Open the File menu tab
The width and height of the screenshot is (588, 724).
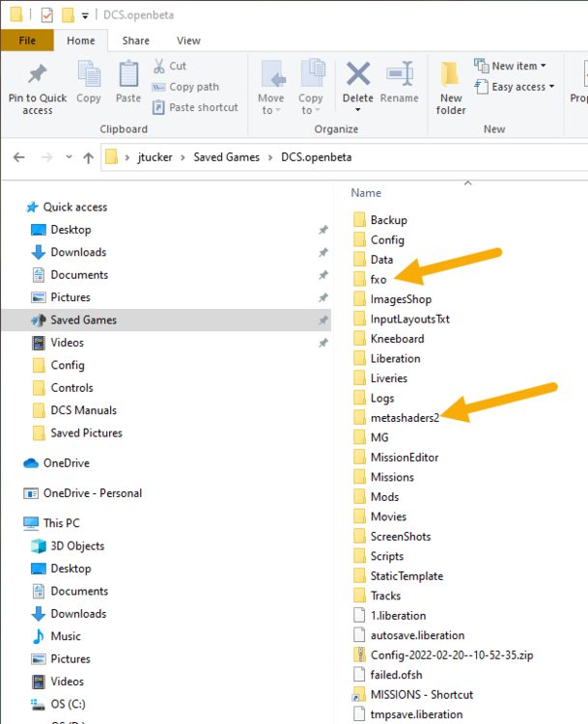(x=27, y=41)
